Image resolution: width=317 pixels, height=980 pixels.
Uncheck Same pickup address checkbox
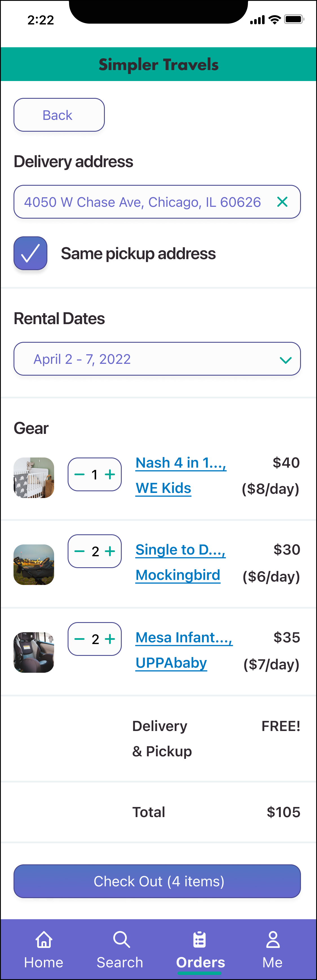tap(30, 253)
